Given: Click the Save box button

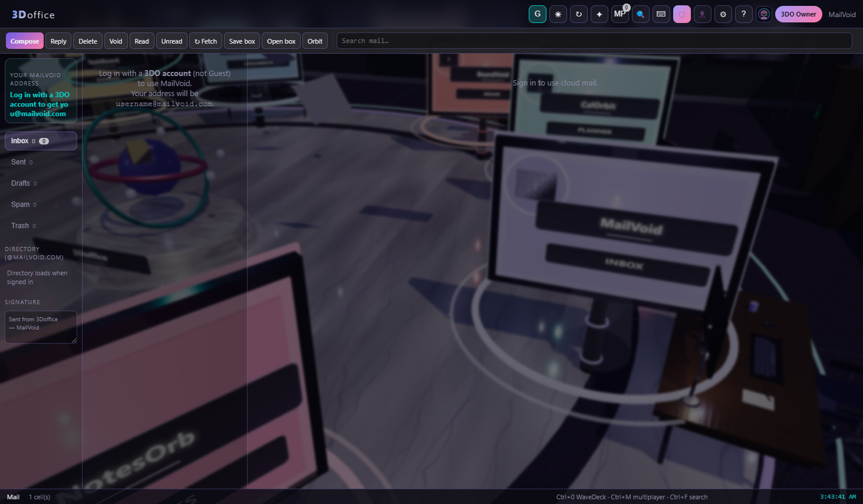Looking at the screenshot, I should point(242,41).
